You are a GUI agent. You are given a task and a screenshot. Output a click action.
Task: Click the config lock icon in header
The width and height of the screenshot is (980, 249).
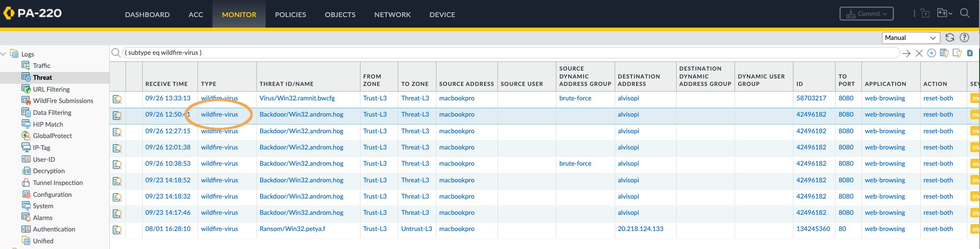(925, 14)
